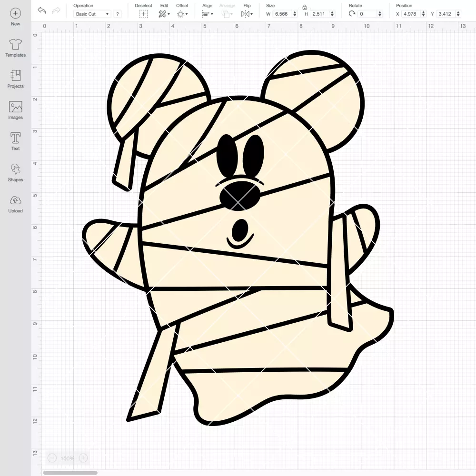Adjust the rotate stepper arrows

pos(379,14)
